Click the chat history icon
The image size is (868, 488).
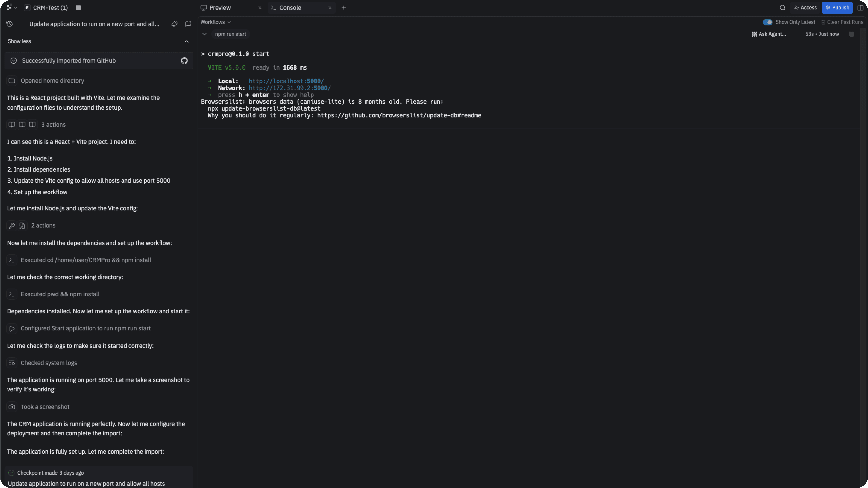(x=9, y=24)
